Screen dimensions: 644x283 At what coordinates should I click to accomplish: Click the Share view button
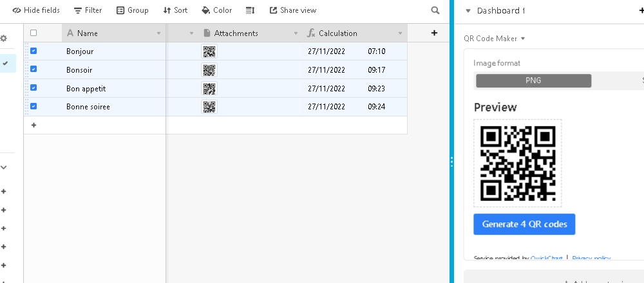[x=293, y=10]
